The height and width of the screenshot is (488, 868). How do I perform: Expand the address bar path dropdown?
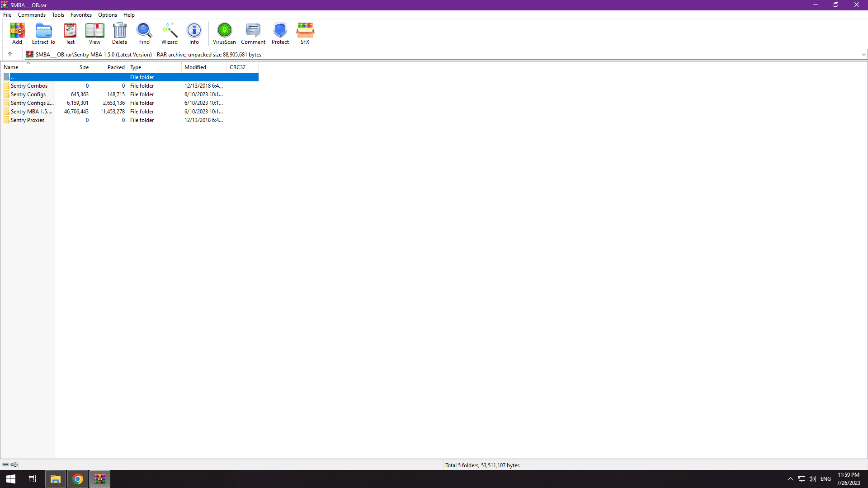coord(863,55)
